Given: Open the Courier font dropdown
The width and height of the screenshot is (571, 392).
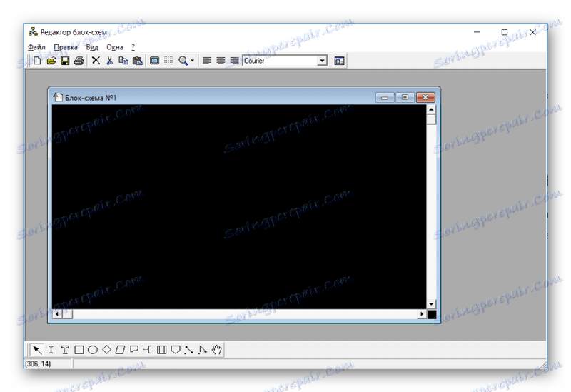Looking at the screenshot, I should coord(322,61).
